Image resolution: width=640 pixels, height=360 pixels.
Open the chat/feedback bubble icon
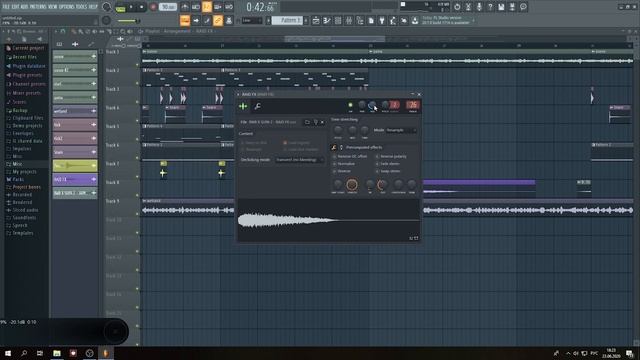point(523,7)
